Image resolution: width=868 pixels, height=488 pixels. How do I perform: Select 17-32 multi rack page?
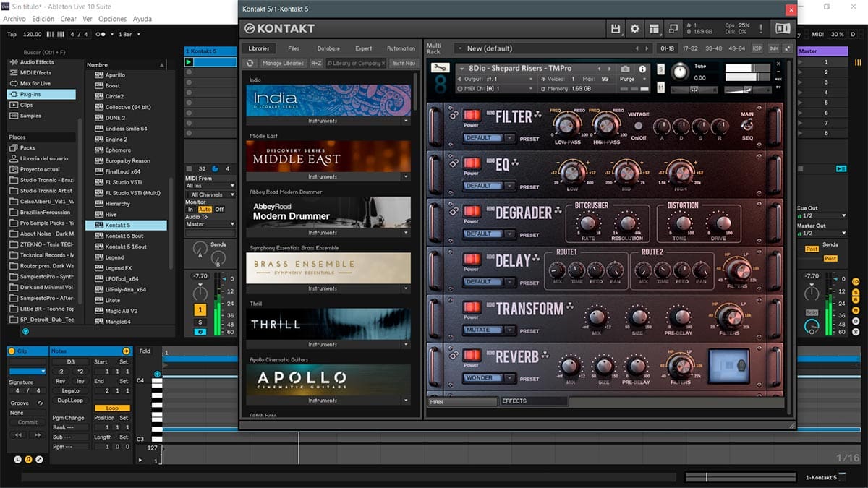(x=690, y=48)
